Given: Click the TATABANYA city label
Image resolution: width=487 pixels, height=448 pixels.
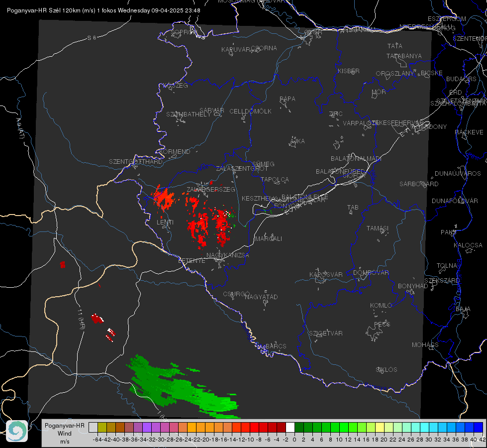Looking at the screenshot, I should tap(404, 56).
